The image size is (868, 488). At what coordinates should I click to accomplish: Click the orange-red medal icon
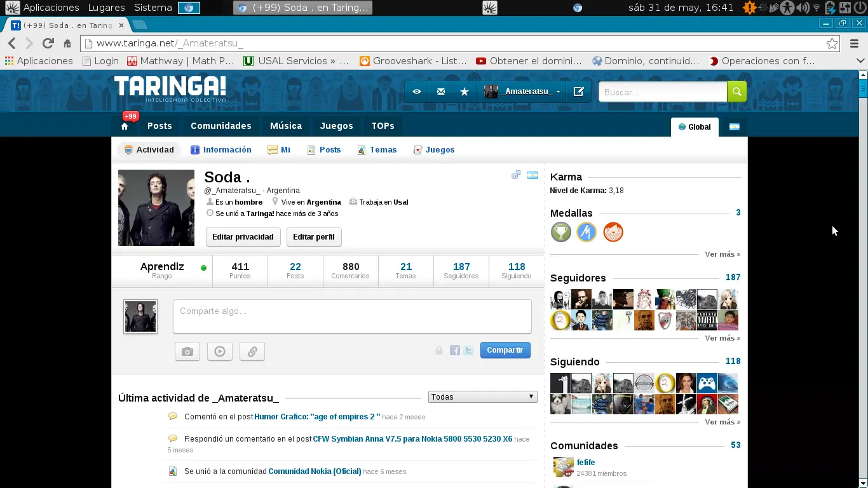(x=613, y=232)
